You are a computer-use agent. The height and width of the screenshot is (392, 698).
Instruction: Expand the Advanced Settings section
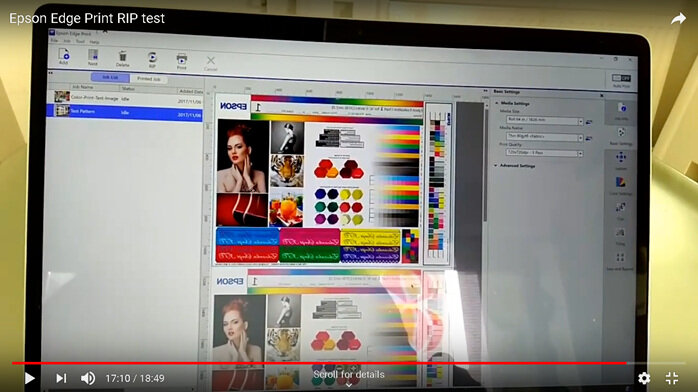tap(496, 165)
